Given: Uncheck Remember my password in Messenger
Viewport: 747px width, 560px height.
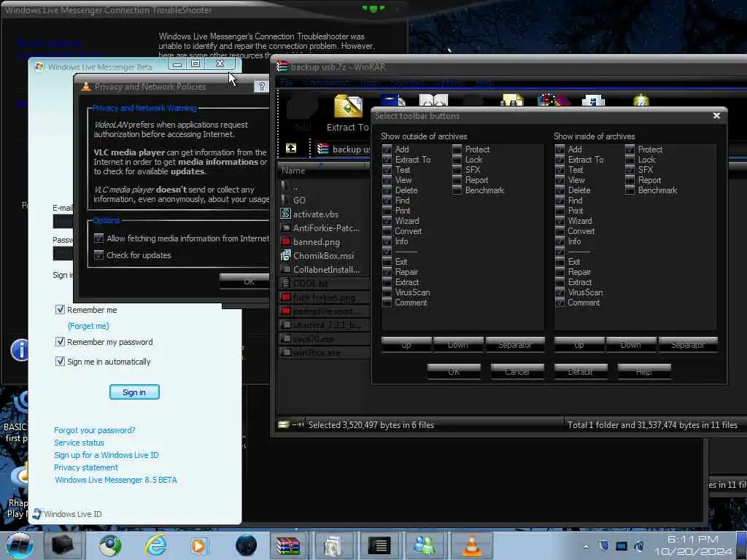Looking at the screenshot, I should pyautogui.click(x=60, y=342).
